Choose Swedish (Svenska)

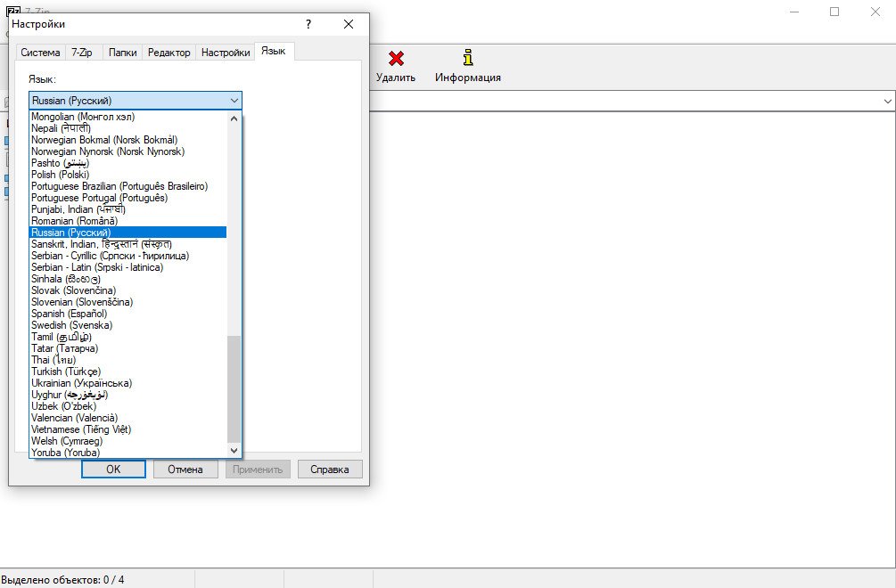coord(128,325)
